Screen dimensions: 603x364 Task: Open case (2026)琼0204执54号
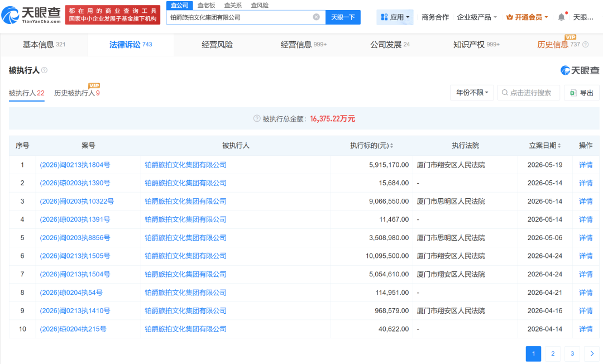pyautogui.click(x=71, y=293)
